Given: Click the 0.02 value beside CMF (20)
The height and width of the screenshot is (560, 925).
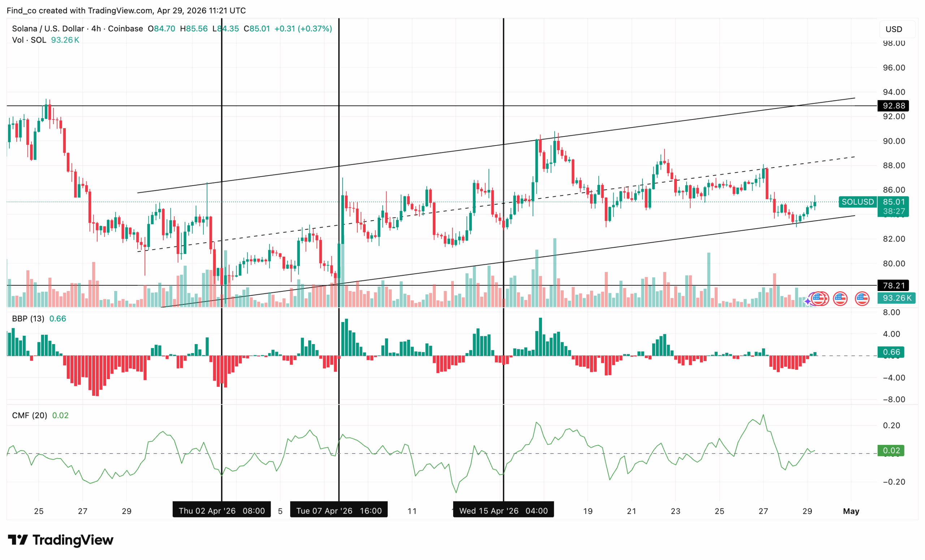Looking at the screenshot, I should pyautogui.click(x=60, y=415).
